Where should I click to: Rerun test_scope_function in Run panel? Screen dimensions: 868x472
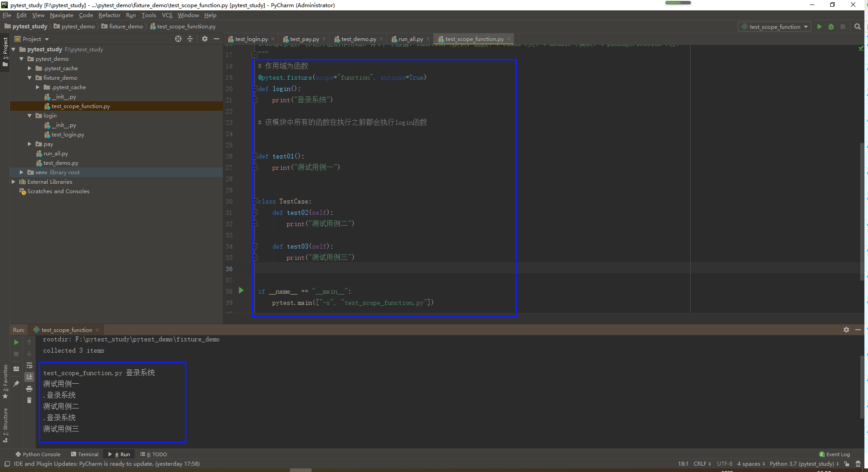click(16, 342)
